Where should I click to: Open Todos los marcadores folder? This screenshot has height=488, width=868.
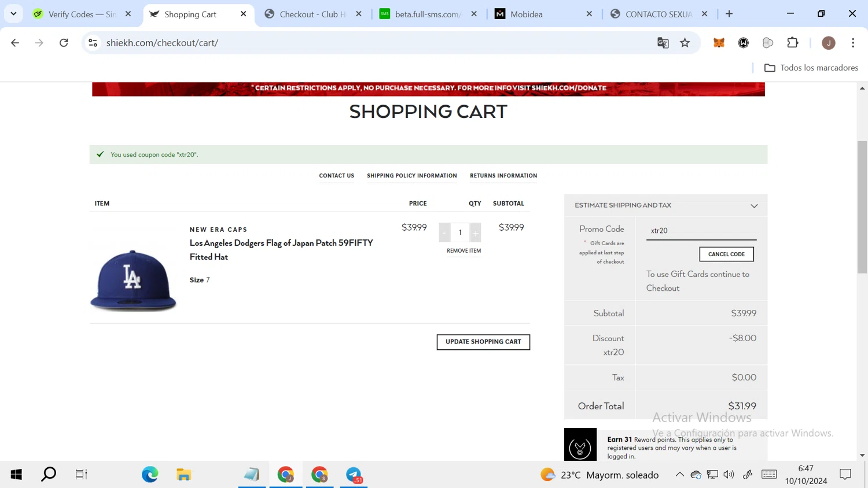tap(811, 68)
